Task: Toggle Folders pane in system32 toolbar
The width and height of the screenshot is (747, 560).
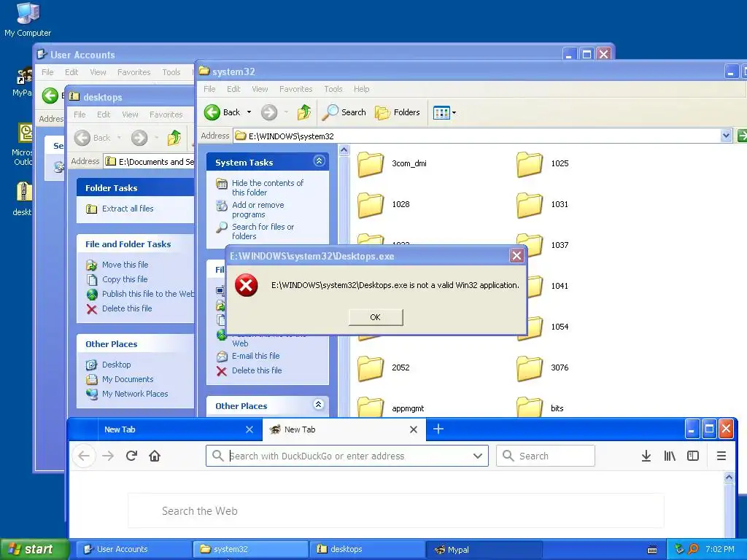Action: pyautogui.click(x=398, y=112)
